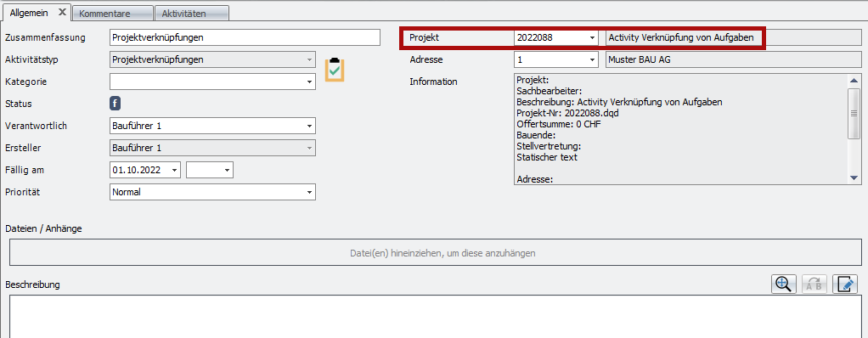Click the date value 01.10.2022
This screenshot has height=338, width=868.
[x=136, y=171]
